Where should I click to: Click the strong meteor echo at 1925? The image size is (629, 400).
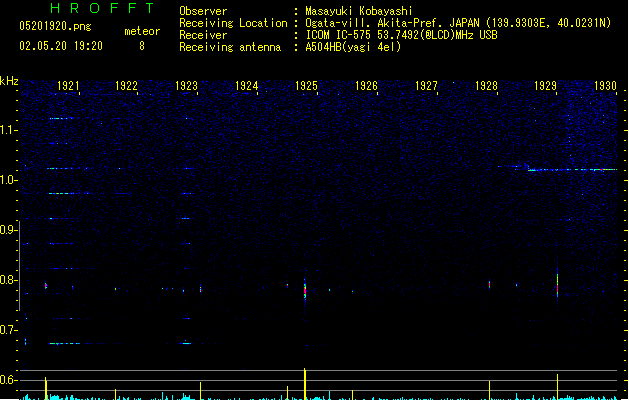coord(305,290)
